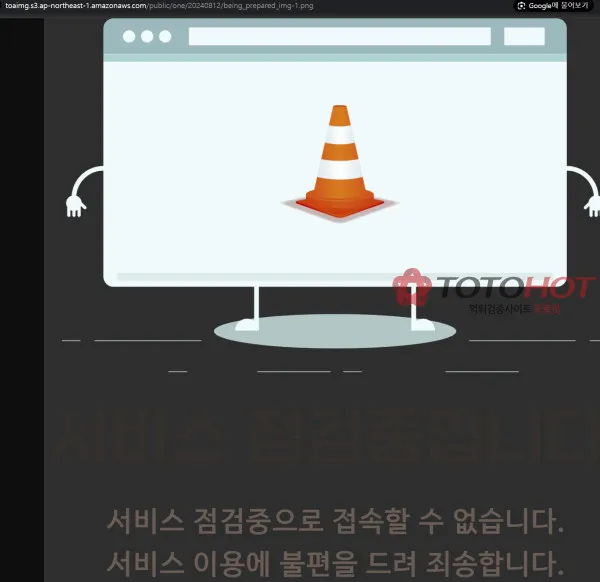Click the traffic cone in the maintenance image
This screenshot has height=582, width=600.
coord(340,163)
